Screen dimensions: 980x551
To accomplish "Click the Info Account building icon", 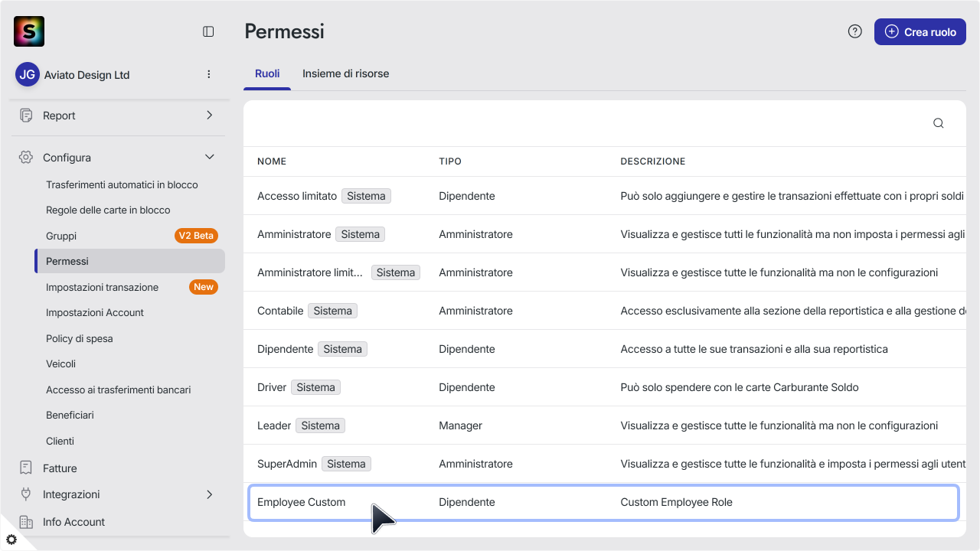I will click(x=26, y=522).
